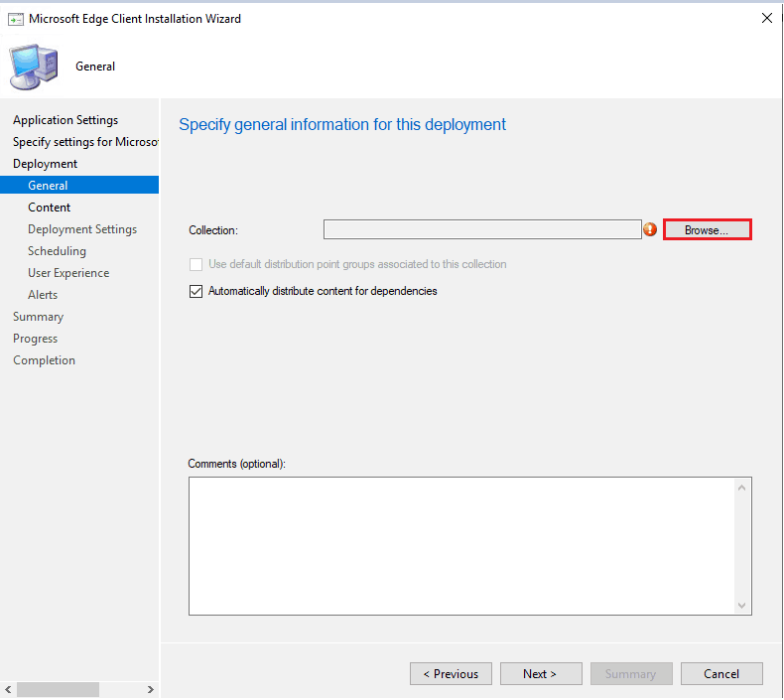Screen dimensions: 784x700
Task: Click the orange warning icon beside Collection
Action: [650, 229]
